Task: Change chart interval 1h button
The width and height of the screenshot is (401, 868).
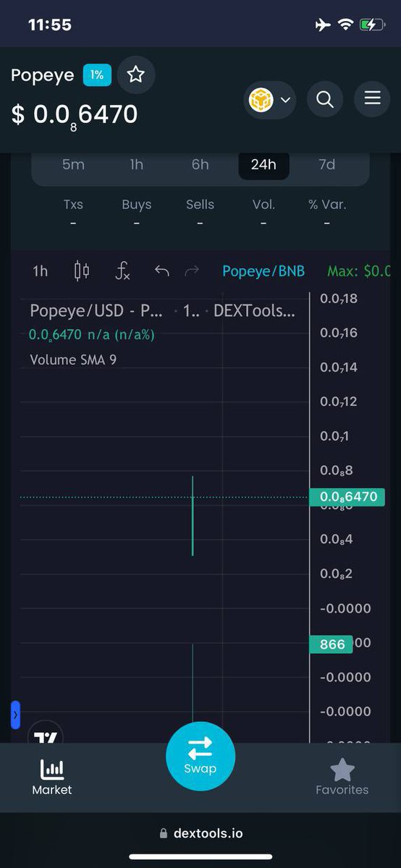Action: [41, 271]
